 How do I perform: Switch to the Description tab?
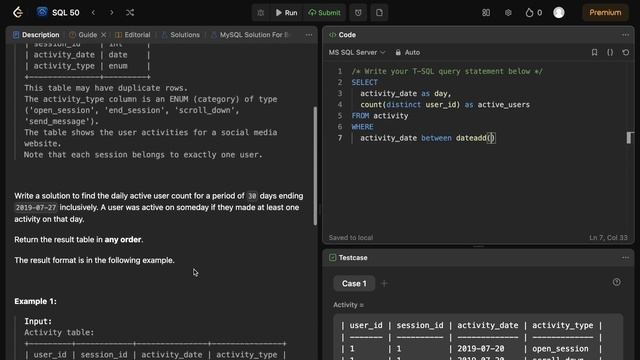click(36, 35)
